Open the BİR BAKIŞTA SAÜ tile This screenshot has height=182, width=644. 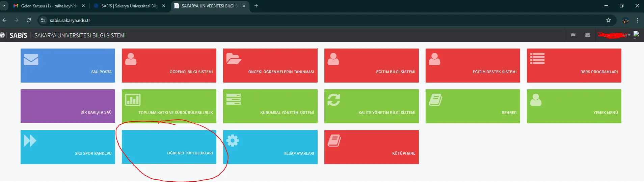click(x=68, y=106)
